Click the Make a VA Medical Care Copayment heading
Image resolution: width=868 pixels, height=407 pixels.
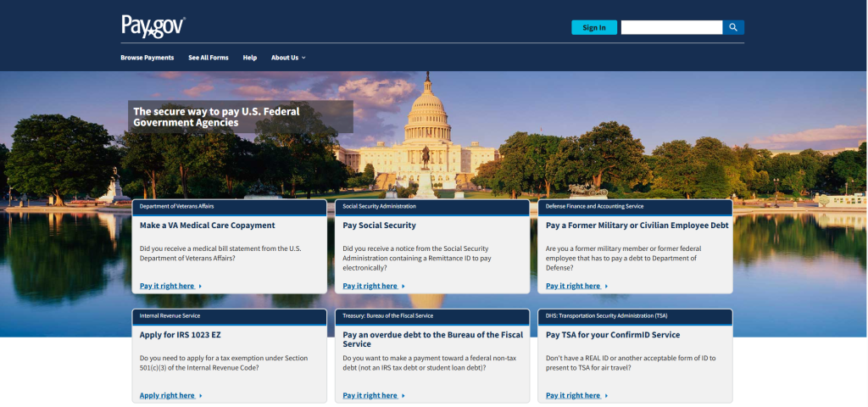207,226
